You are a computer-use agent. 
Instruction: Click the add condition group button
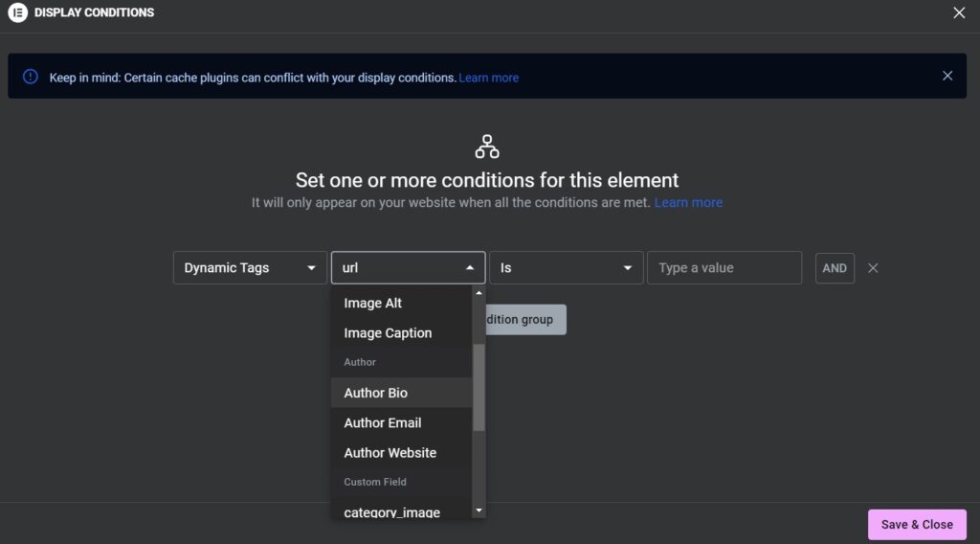pyautogui.click(x=525, y=320)
